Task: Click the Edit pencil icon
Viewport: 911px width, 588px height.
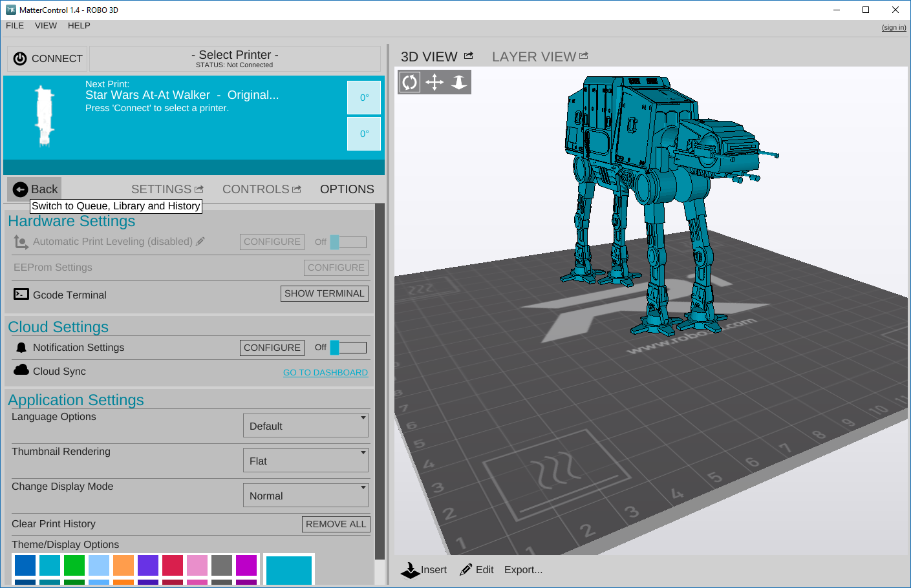Action: [467, 569]
